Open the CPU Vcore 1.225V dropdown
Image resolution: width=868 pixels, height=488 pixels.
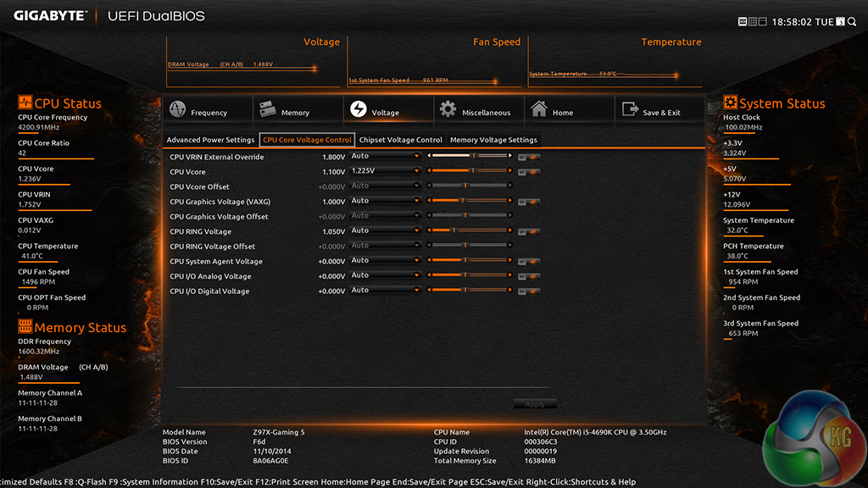[385, 171]
